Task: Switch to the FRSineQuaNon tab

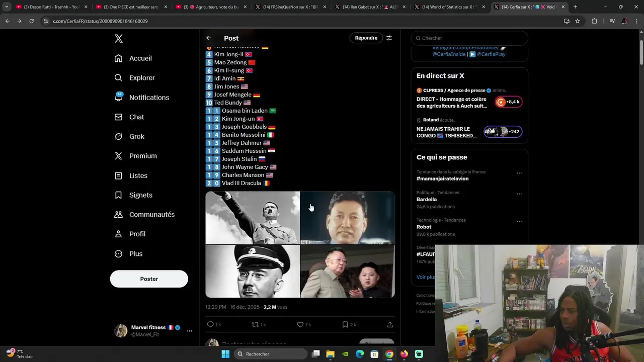Action: 290,7
